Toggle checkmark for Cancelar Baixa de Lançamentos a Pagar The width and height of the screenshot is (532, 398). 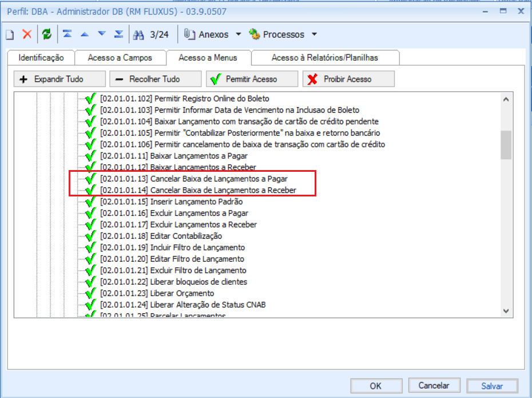pos(90,179)
